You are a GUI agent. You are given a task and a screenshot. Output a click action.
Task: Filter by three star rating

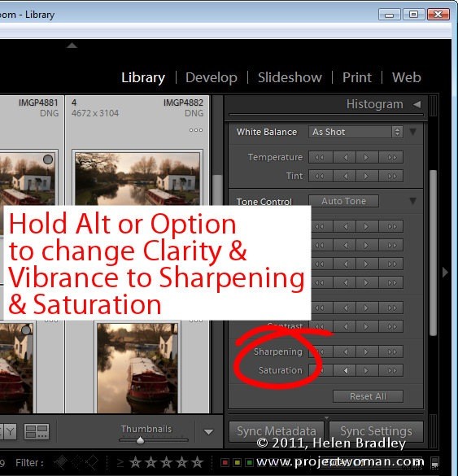coord(166,463)
